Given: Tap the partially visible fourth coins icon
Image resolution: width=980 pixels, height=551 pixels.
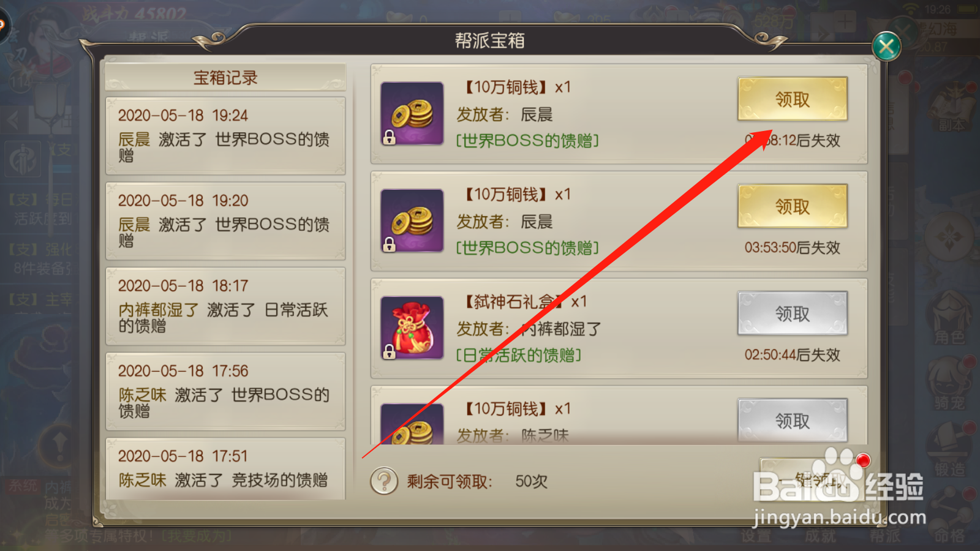Looking at the screenshot, I should pyautogui.click(x=412, y=424).
